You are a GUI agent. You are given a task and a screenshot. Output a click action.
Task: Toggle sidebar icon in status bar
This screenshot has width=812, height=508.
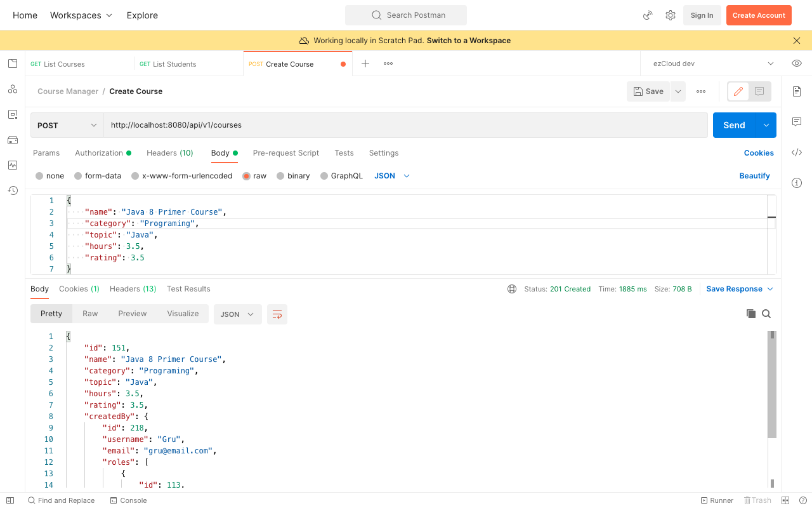(10, 500)
